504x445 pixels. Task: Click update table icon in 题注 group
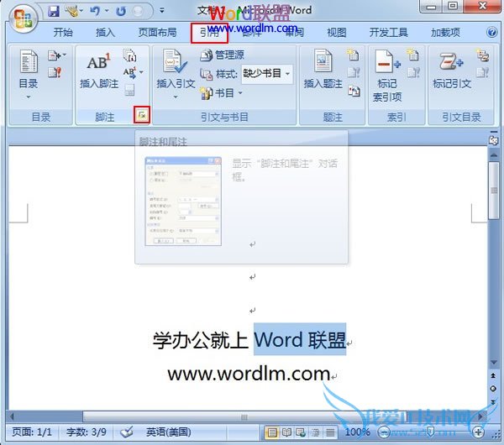pyautogui.click(x=354, y=72)
